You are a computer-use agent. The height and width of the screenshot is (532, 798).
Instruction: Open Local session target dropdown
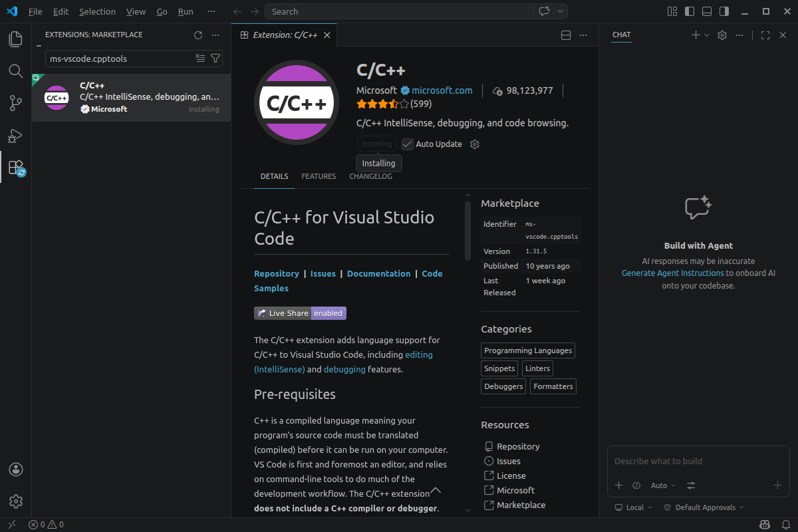(x=634, y=507)
